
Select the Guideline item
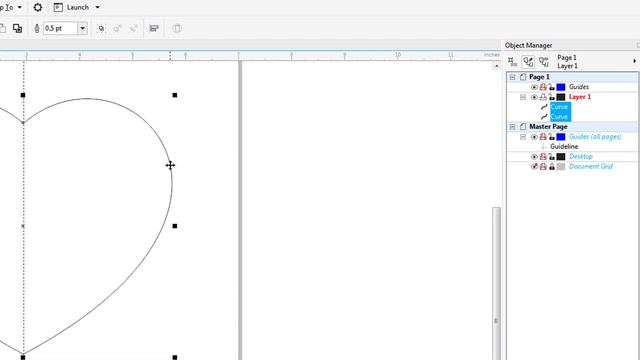point(564,147)
